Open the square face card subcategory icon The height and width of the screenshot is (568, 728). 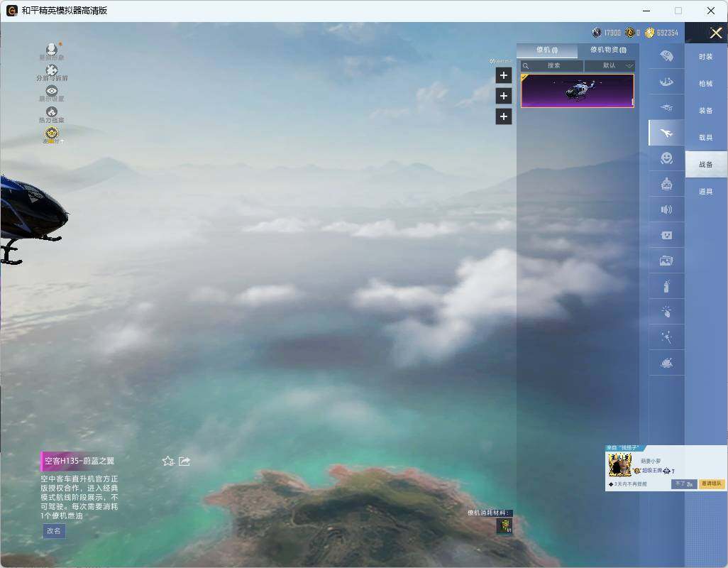click(666, 235)
